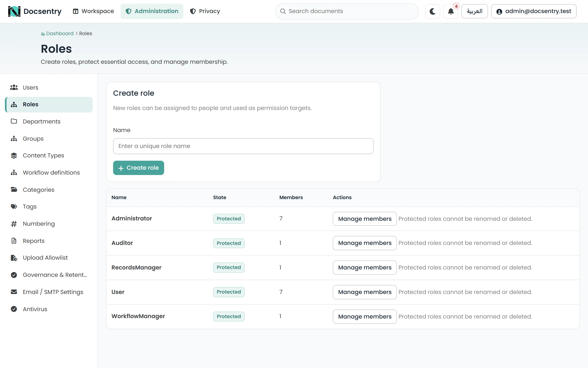Image resolution: width=588 pixels, height=368 pixels.
Task: Click the Roles sidebar icon
Action: point(14,104)
